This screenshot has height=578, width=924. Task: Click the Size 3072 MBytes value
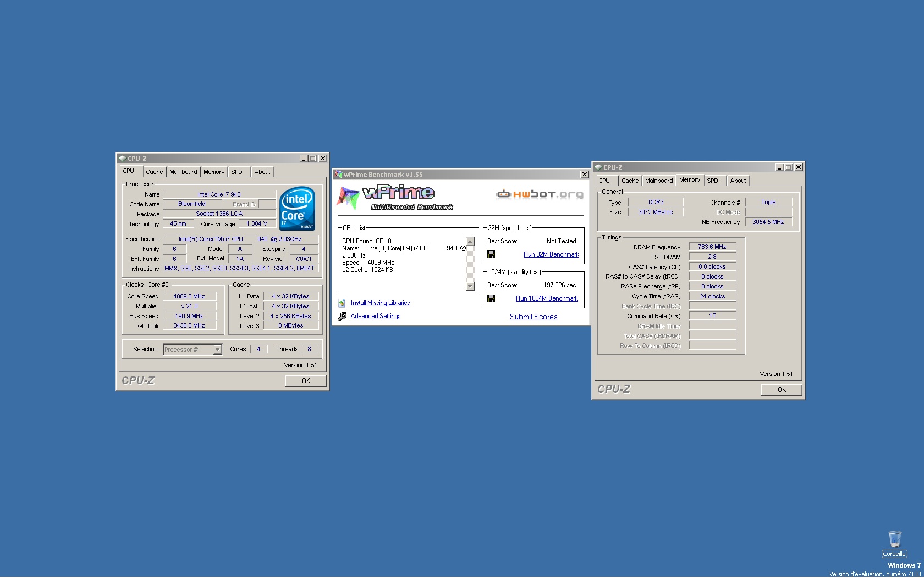656,212
